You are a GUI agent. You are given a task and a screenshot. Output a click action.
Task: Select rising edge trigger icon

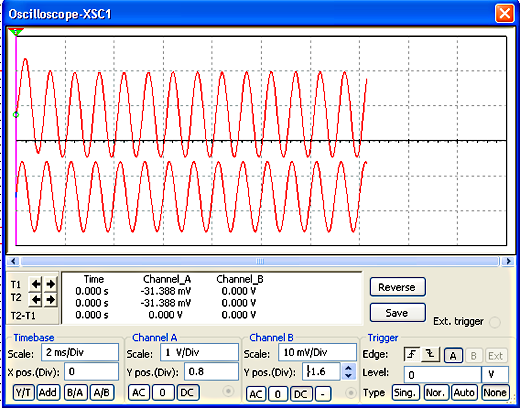coord(412,355)
